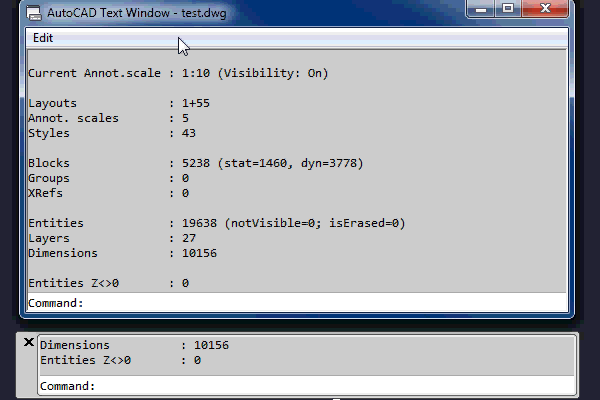Click the Dimensions line in the bottom command history
Screen dimensions: 600x400
[134, 345]
